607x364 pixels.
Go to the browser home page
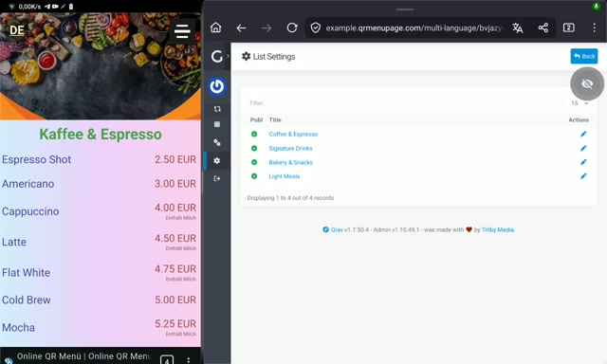tap(215, 27)
